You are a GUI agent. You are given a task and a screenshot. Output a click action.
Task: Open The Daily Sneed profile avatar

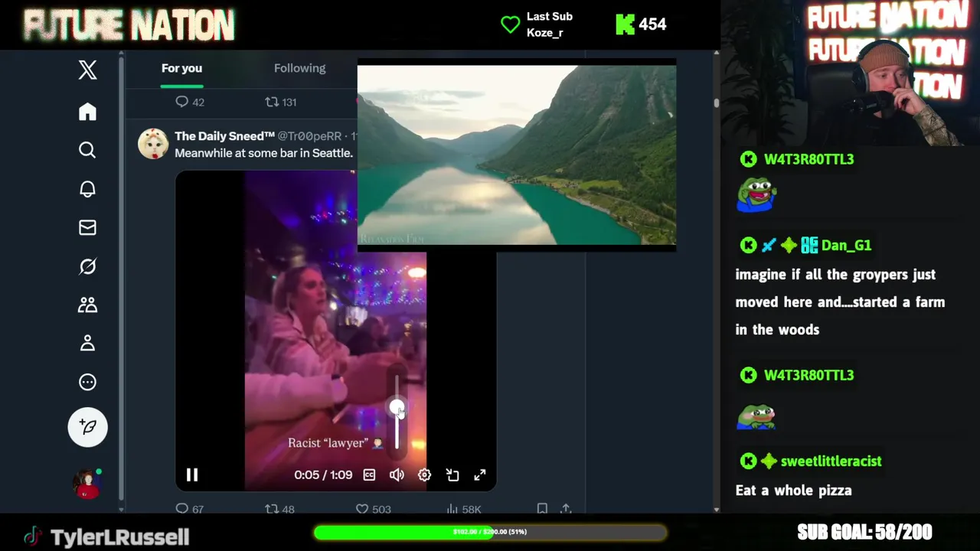[x=153, y=144]
